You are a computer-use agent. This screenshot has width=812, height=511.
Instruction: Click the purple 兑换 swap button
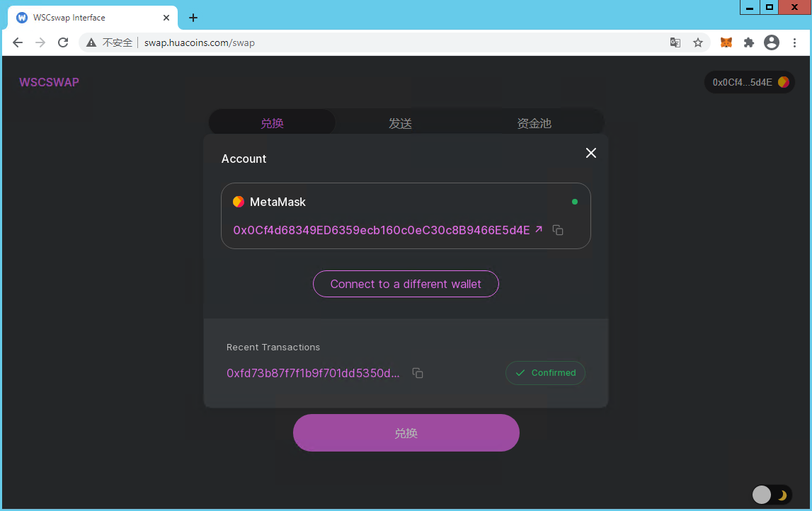point(406,433)
